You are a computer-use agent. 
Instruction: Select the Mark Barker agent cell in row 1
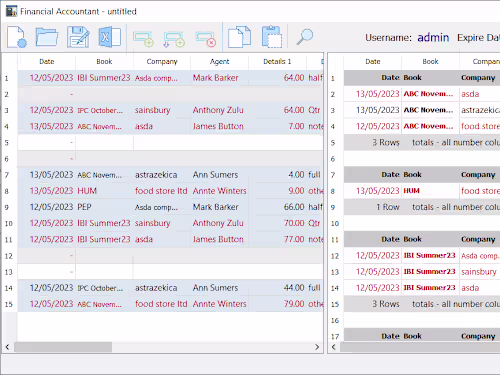point(219,78)
